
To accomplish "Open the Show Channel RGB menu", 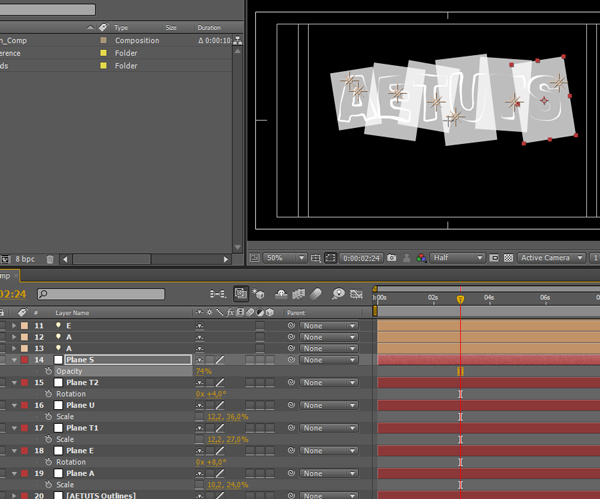I will pos(421,258).
